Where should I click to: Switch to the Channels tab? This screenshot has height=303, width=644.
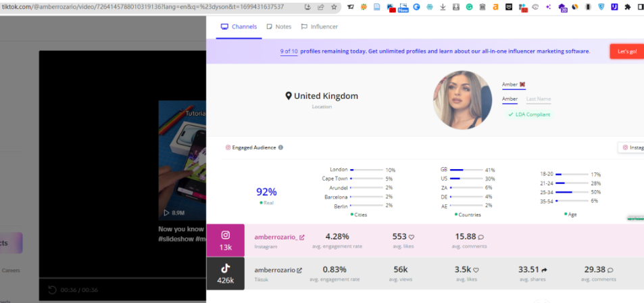pyautogui.click(x=239, y=26)
